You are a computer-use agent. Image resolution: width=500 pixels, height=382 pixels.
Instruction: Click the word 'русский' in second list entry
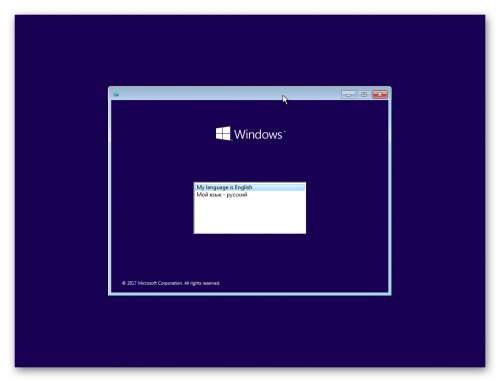[x=237, y=195]
